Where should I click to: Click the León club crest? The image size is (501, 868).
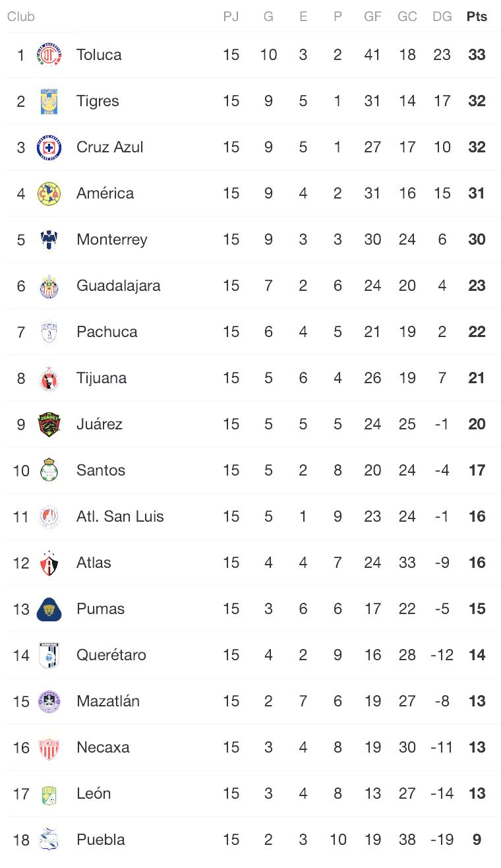pyautogui.click(x=49, y=793)
